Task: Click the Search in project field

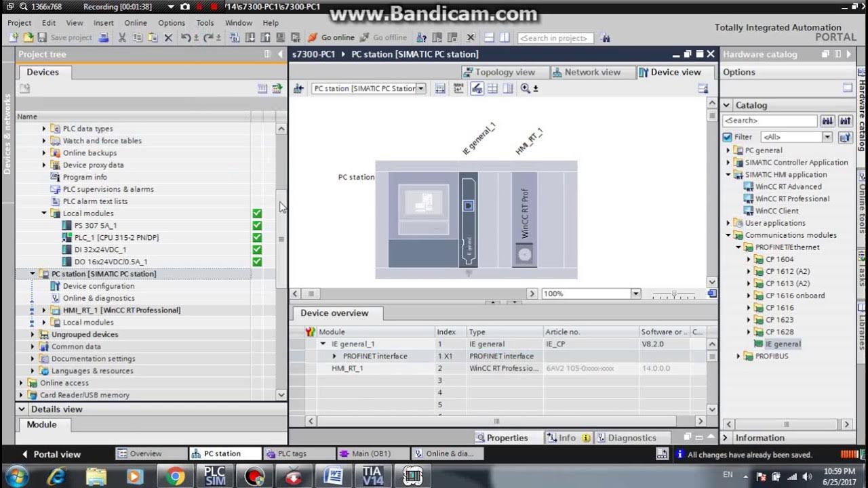Action: [555, 38]
